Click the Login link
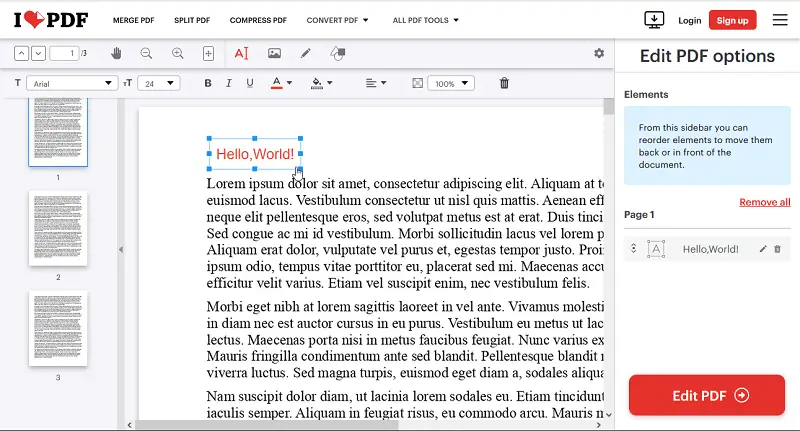The height and width of the screenshot is (431, 800). tap(690, 20)
